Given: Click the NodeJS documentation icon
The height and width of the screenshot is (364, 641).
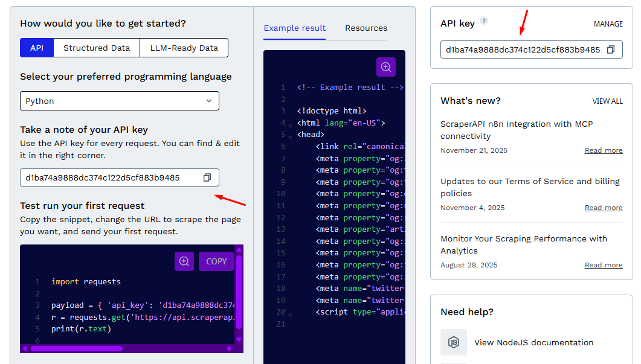Looking at the screenshot, I should pyautogui.click(x=453, y=342).
